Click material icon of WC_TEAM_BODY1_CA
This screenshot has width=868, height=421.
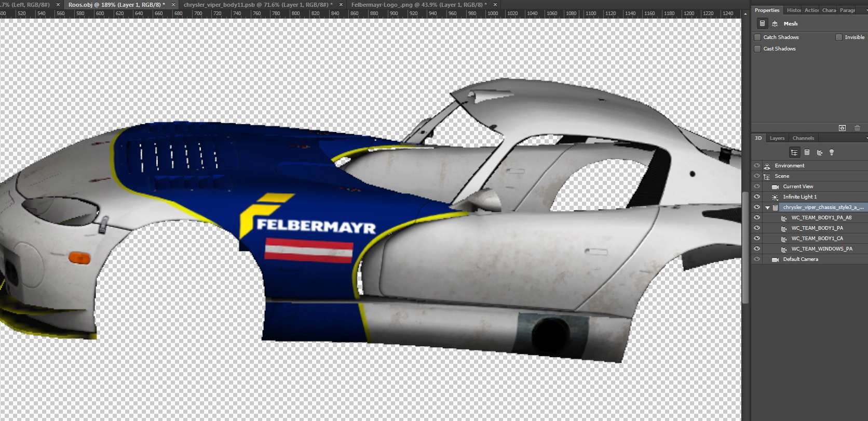tap(784, 239)
